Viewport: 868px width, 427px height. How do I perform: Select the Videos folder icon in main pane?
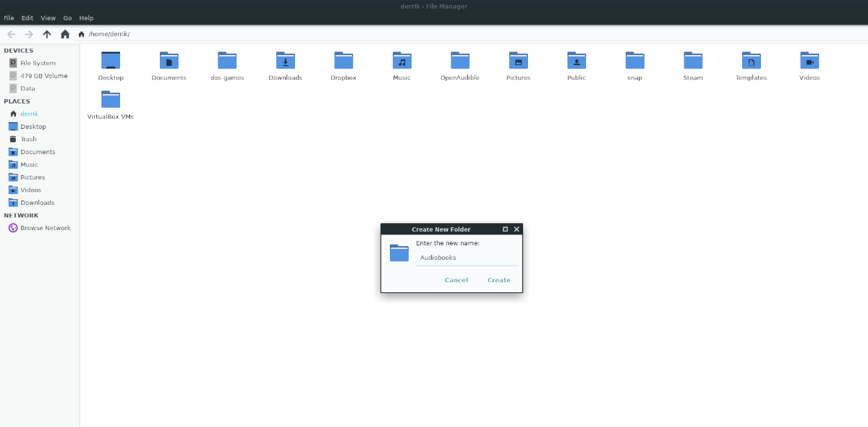[x=809, y=60]
